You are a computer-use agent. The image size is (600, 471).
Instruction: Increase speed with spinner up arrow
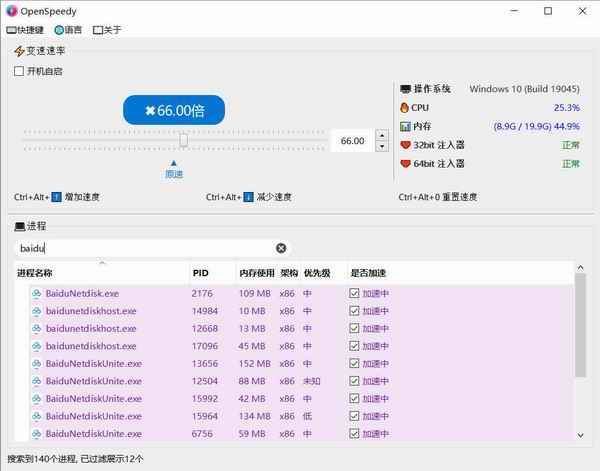[380, 135]
